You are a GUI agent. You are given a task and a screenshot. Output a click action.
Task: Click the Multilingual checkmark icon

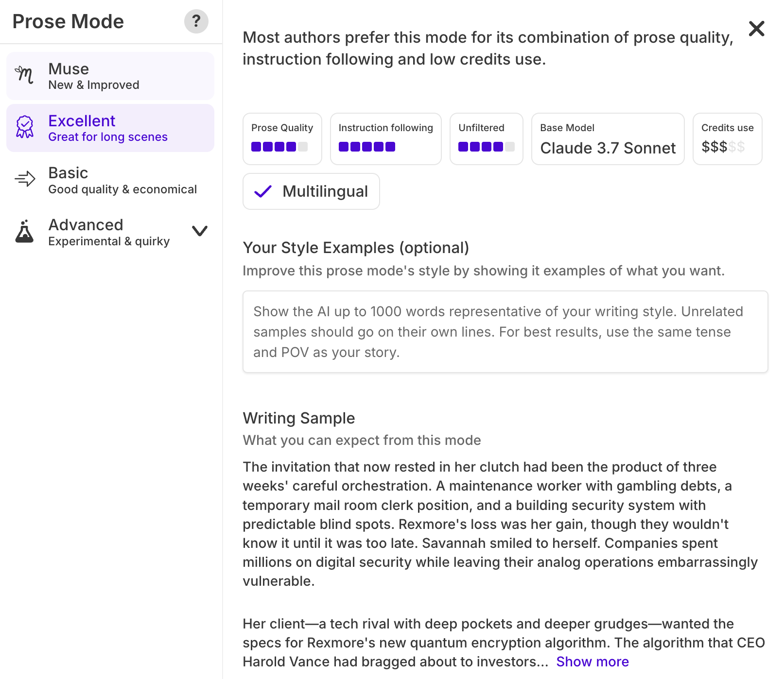[263, 191]
